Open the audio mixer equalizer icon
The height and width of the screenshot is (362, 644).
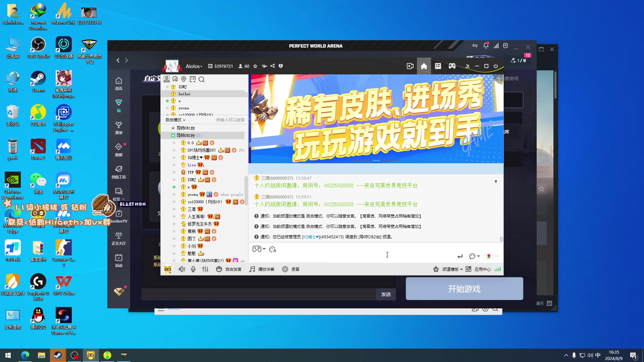point(205,269)
